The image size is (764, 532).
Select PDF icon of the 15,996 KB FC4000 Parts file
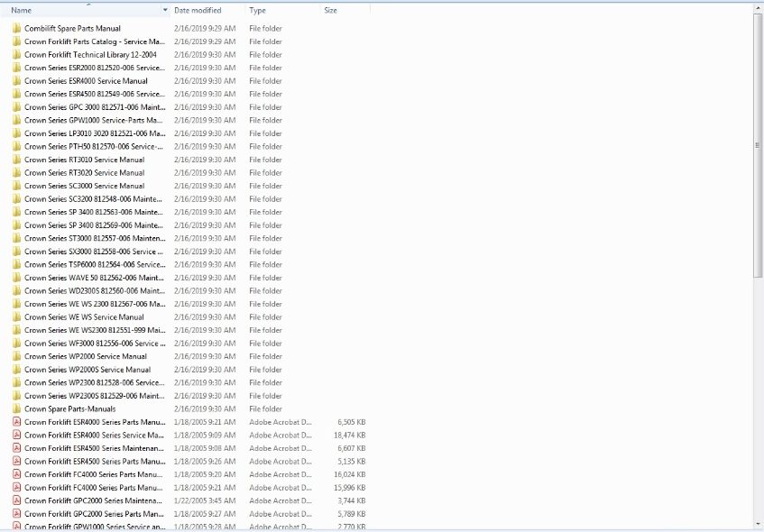(16, 488)
